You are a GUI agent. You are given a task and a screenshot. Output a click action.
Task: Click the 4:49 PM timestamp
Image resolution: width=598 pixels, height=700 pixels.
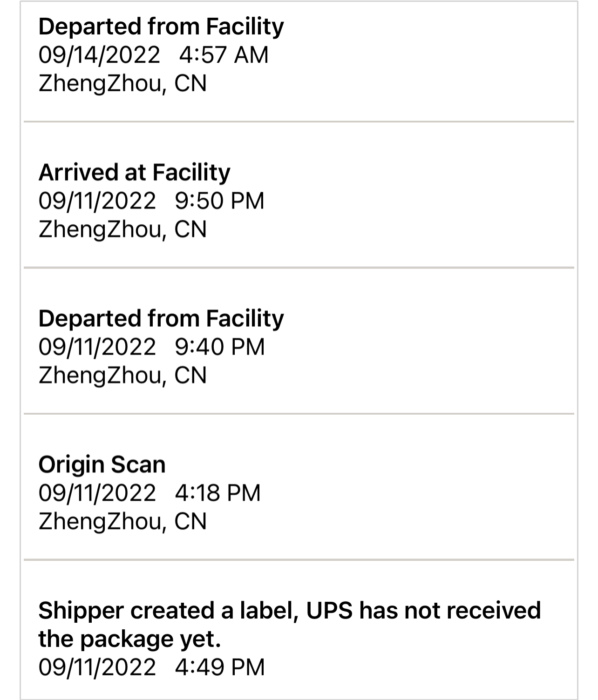(220, 667)
